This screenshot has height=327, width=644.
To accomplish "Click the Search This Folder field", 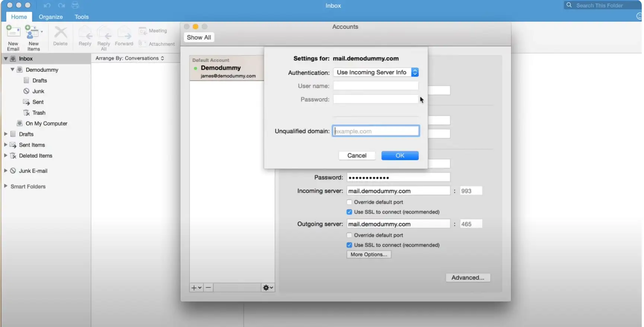I will click(603, 5).
